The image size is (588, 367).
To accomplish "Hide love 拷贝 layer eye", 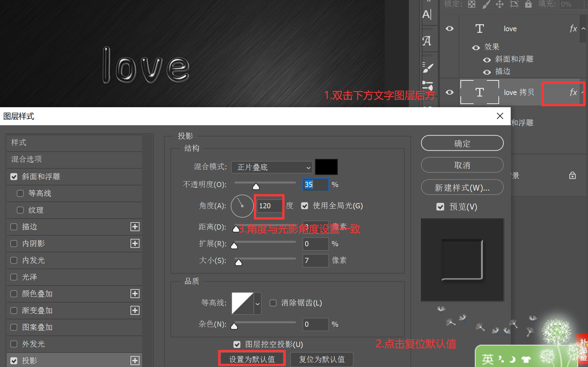I will (x=450, y=92).
